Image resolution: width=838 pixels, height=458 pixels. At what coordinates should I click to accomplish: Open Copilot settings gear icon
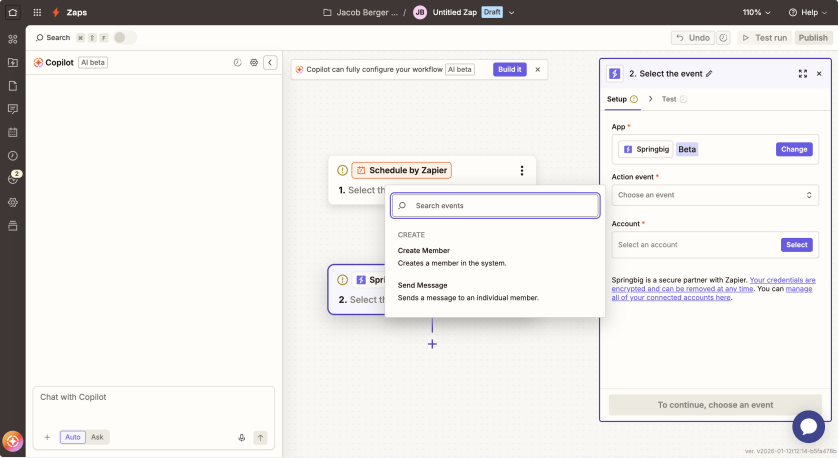(x=254, y=63)
